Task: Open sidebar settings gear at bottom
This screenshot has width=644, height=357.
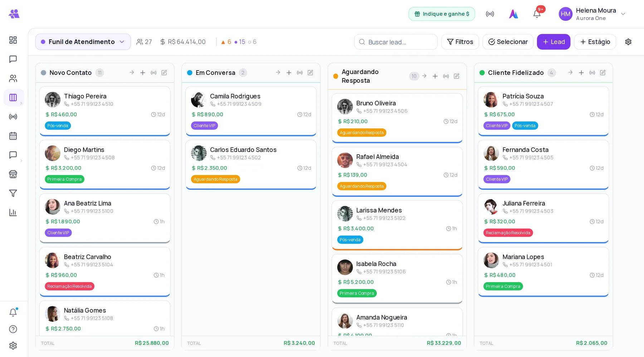Action: coord(13,346)
